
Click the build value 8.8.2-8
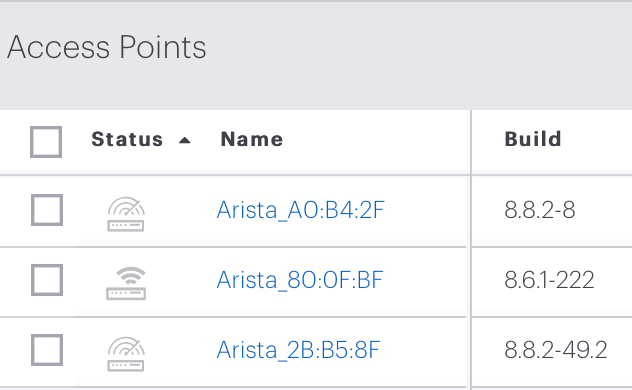pos(540,210)
